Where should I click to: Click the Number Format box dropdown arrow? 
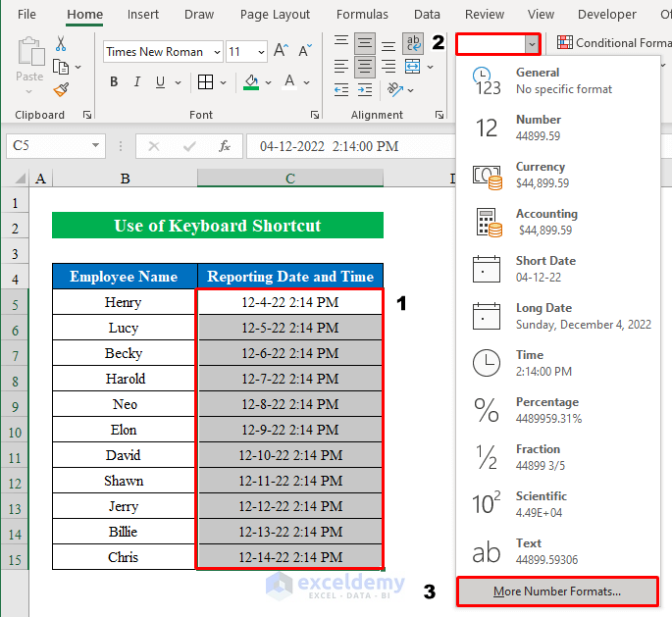pos(532,43)
